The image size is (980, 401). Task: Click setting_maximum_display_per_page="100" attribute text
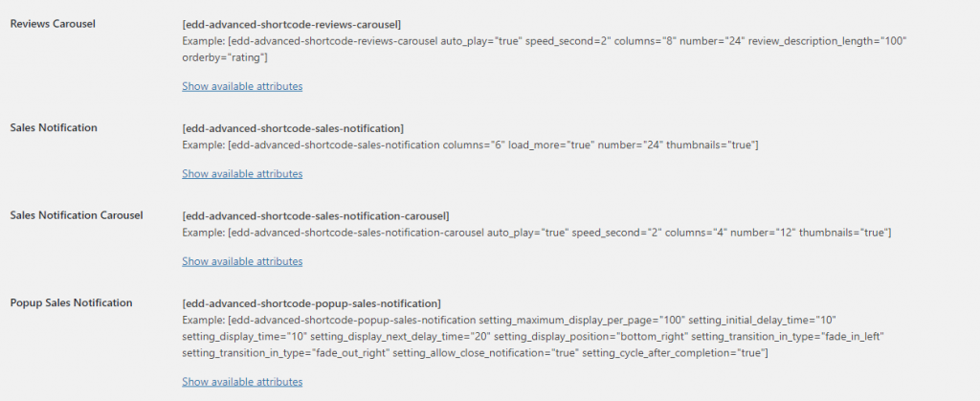point(582,321)
